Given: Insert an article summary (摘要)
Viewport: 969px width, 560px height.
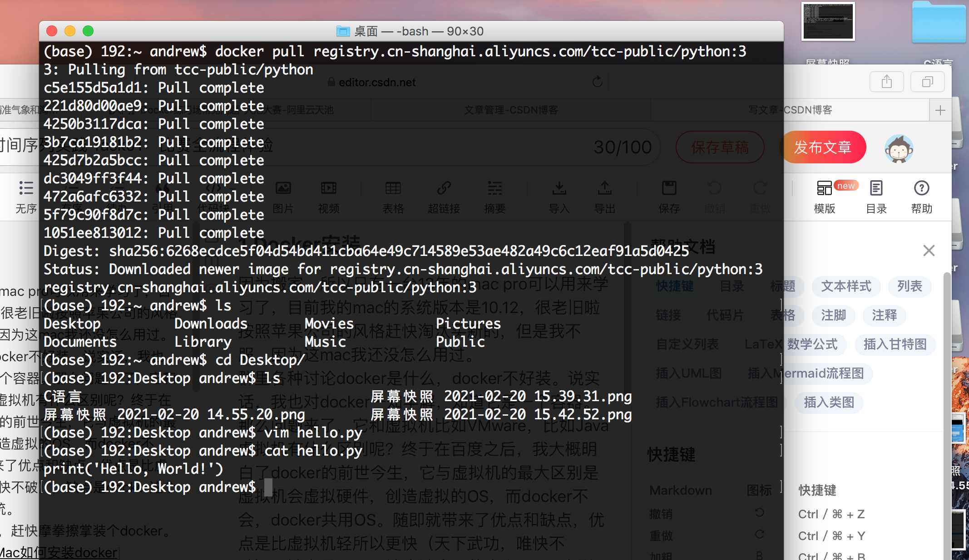Looking at the screenshot, I should 494,196.
